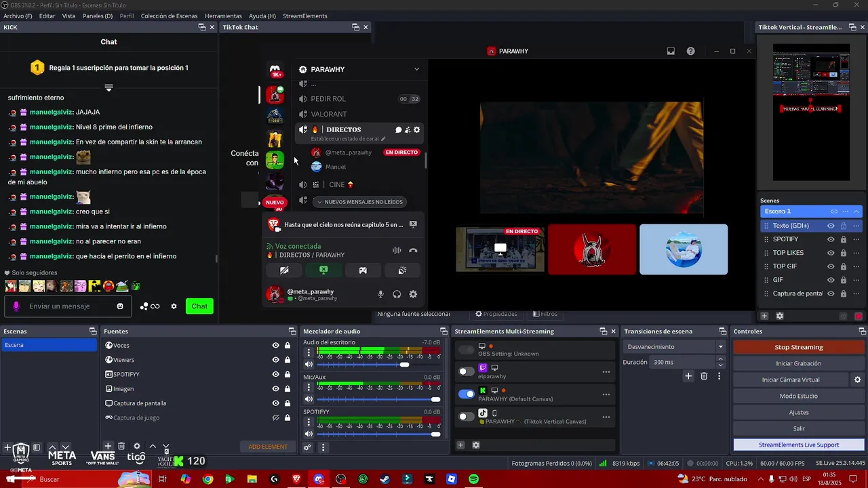Add a scene transition with the plus button
Viewport: 868px width, 488px height.
pyautogui.click(x=688, y=376)
